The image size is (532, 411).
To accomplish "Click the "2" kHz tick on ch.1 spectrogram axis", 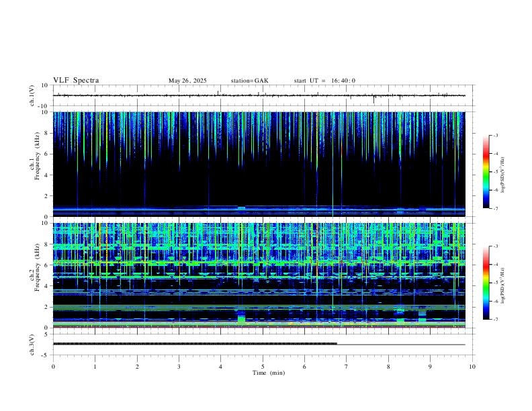I will (x=46, y=195).
